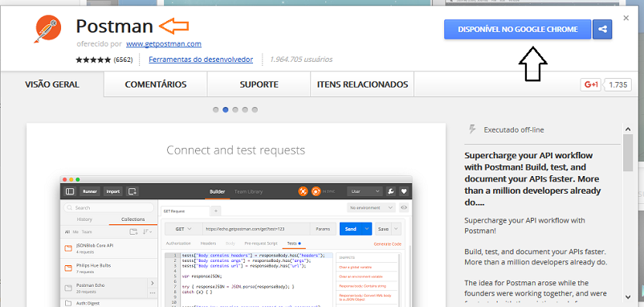
Task: Click the (6562) ratings count
Action: (123, 59)
